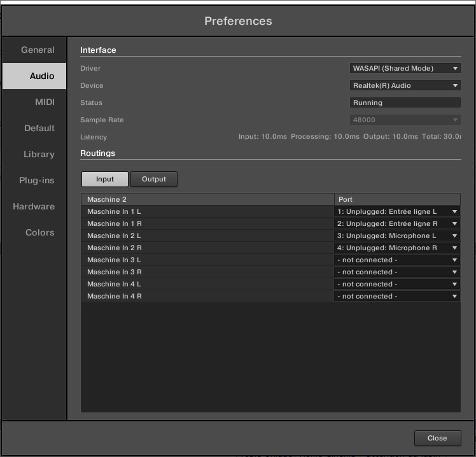The width and height of the screenshot is (476, 457).
Task: Select the Maschine In 1 R row label
Action: coord(115,224)
